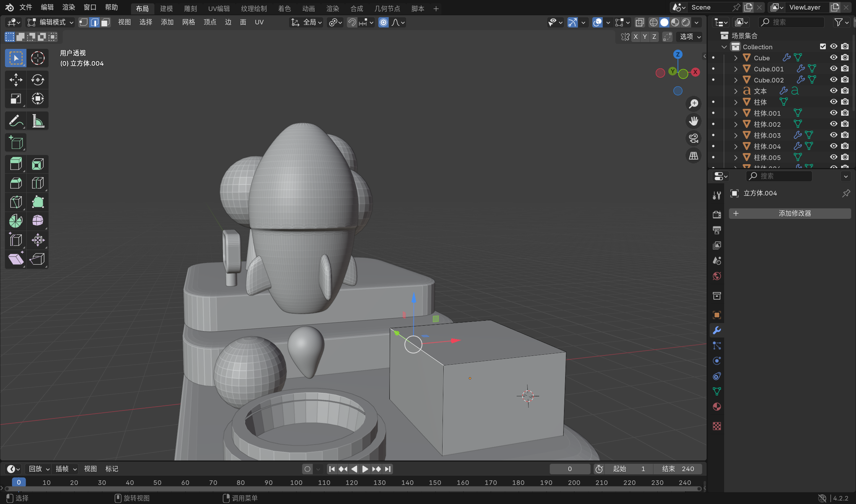
Task: Open the 编辑模式 mode dropdown
Action: pos(50,23)
